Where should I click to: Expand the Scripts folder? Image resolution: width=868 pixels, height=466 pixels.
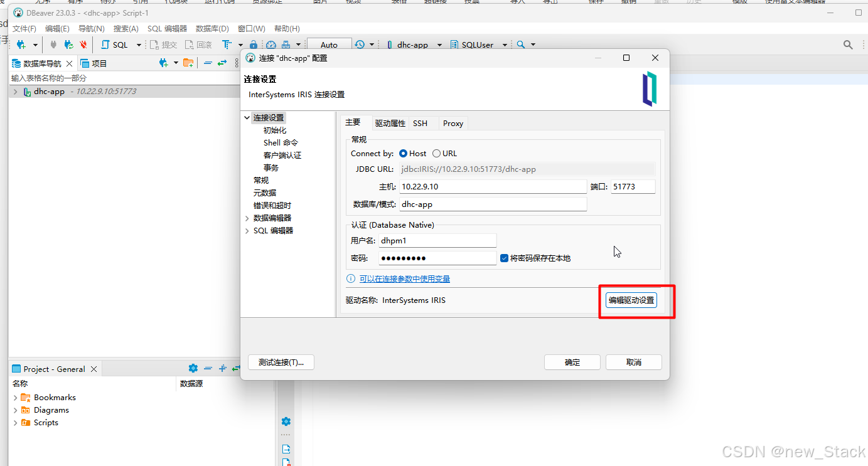click(15, 423)
